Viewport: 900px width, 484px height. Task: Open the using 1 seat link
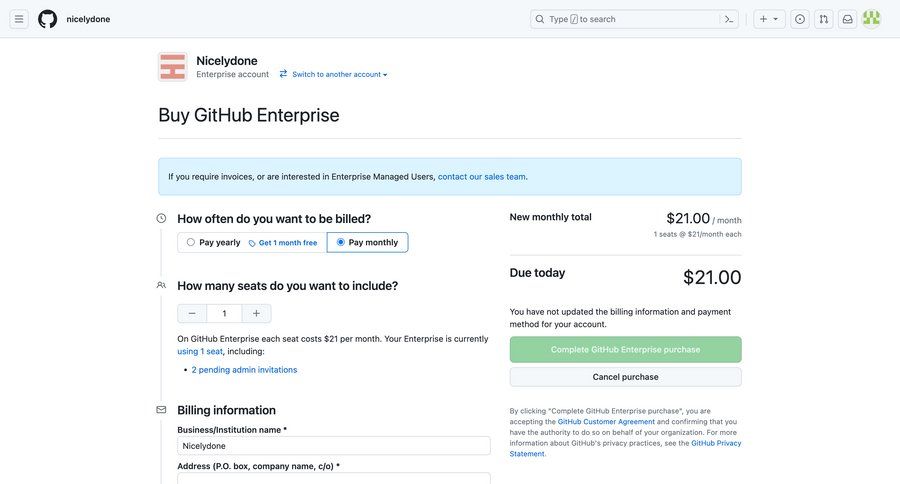click(200, 351)
